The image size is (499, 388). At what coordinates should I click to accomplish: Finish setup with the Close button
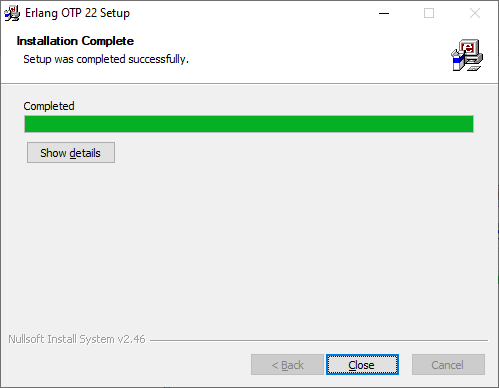[x=362, y=365]
